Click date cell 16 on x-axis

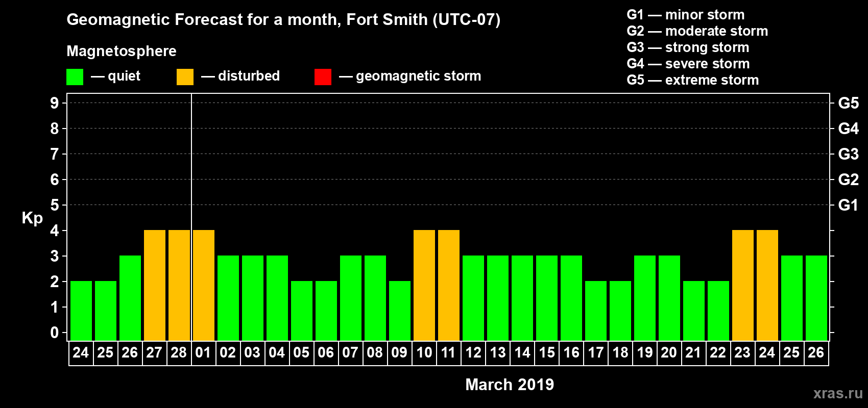[571, 353]
